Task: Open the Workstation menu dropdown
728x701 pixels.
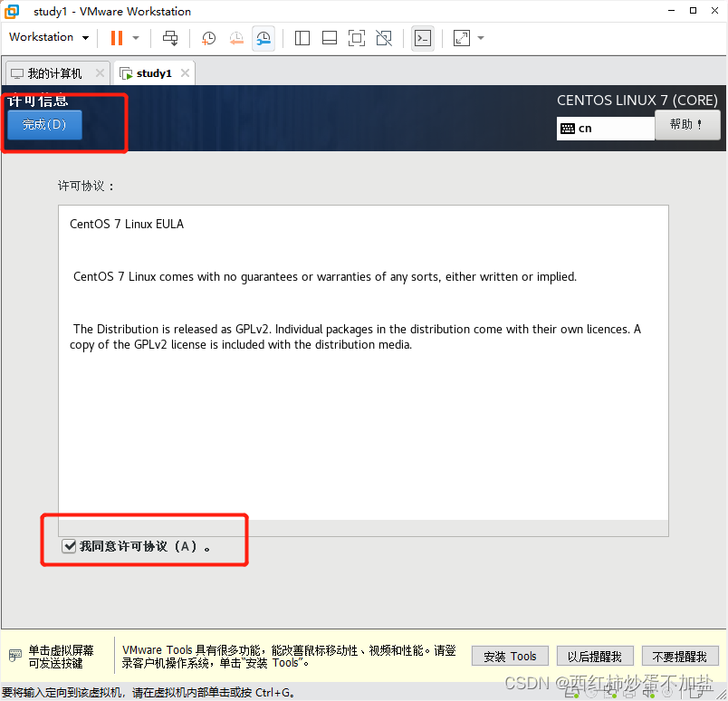Action: click(48, 37)
